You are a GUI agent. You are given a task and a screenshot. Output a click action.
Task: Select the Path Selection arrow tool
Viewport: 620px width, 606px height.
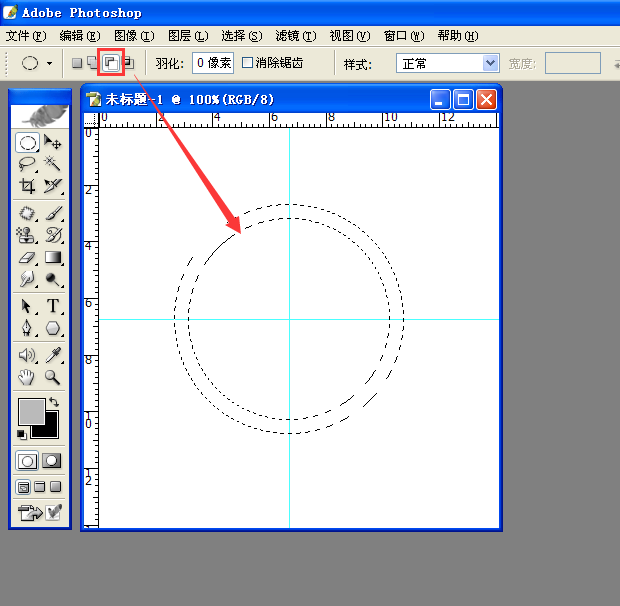(x=27, y=306)
